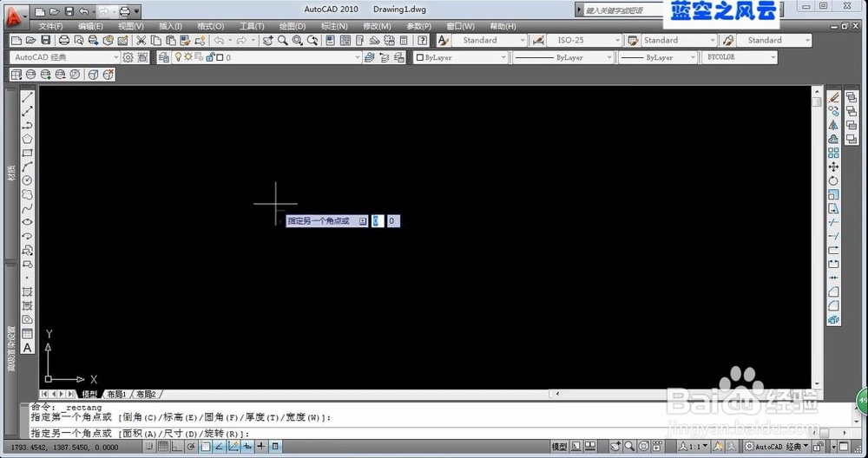Open the 标注(N) menu
Image resolution: width=868 pixels, height=458 pixels.
[x=334, y=26]
